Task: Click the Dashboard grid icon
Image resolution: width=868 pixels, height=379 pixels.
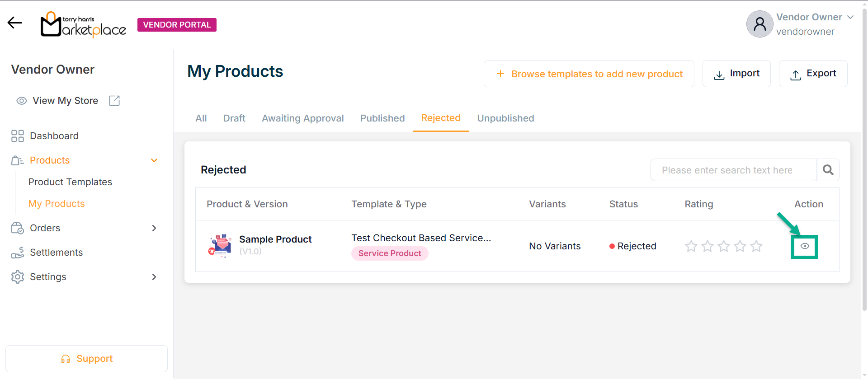Action: 18,136
